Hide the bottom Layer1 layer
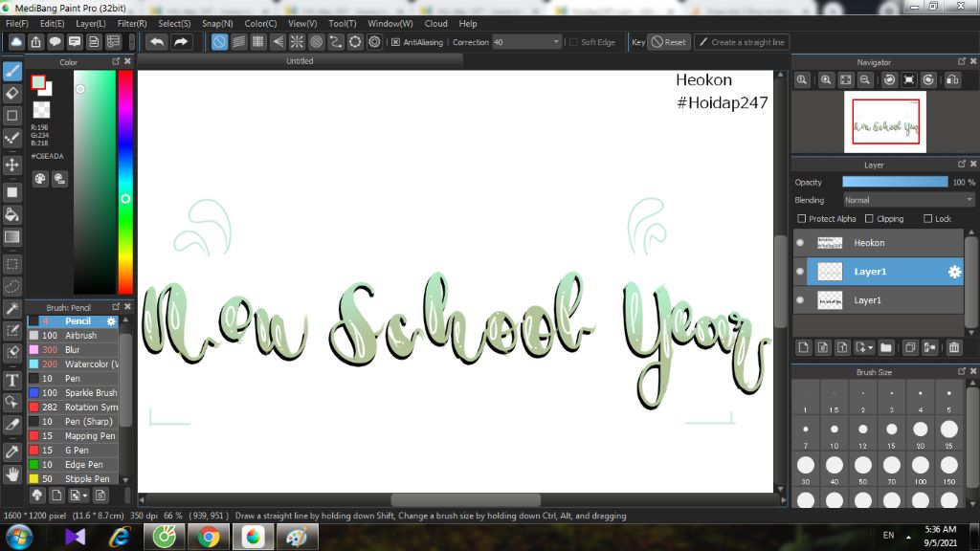Image resolution: width=980 pixels, height=551 pixels. pos(800,300)
